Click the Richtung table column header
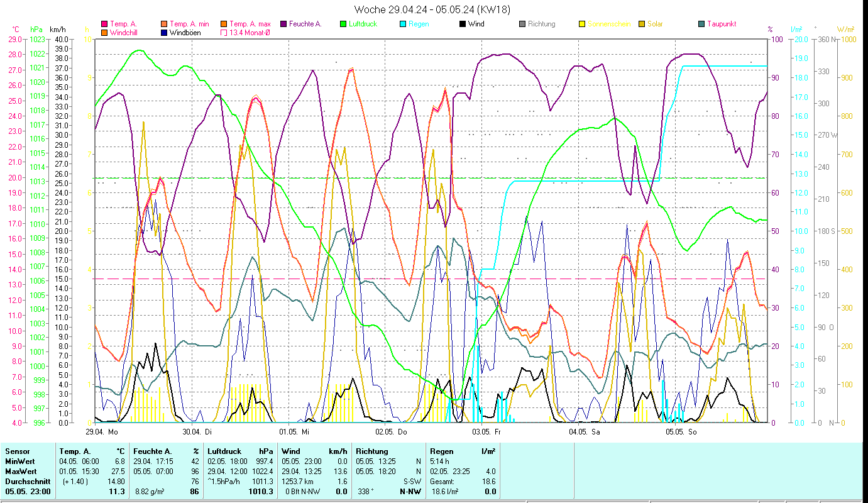The width and height of the screenshot is (868, 503). click(372, 451)
